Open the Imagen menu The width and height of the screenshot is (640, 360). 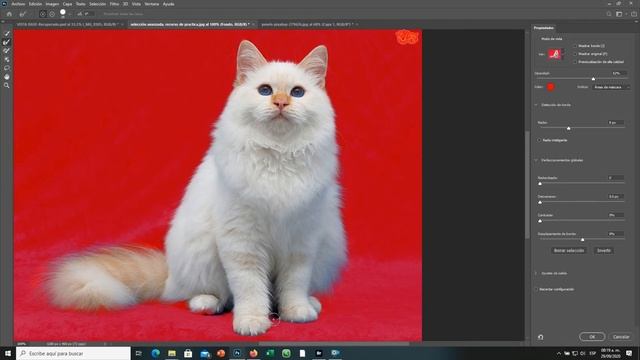[x=52, y=4]
